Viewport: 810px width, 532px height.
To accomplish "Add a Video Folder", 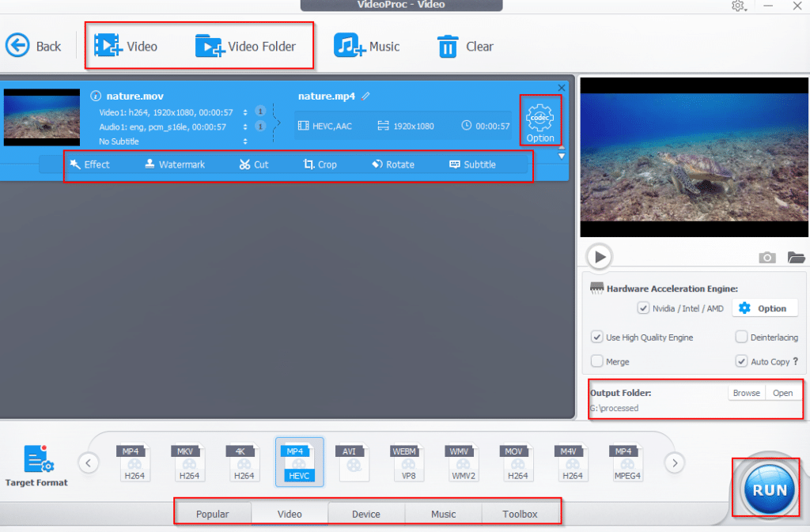I will click(x=245, y=46).
